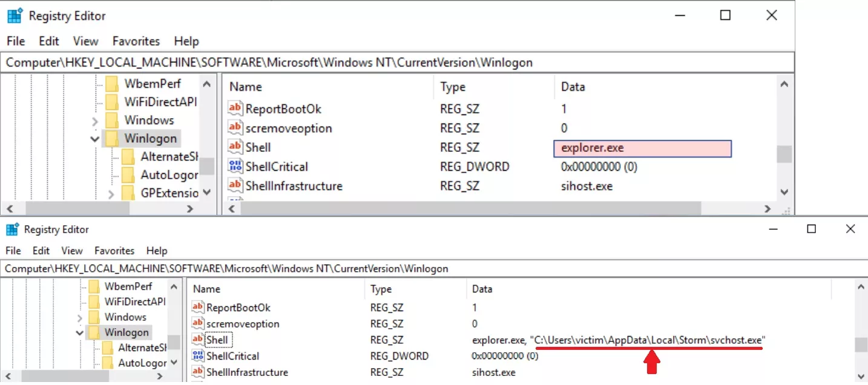868x385 pixels.
Task: Expand the Windows key in top window tree
Action: point(95,120)
